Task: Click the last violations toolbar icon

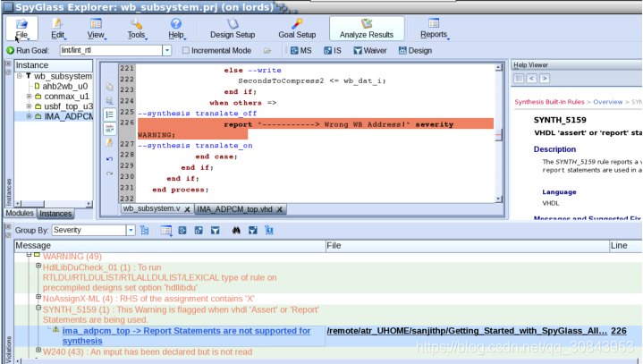Action: pyautogui.click(x=269, y=231)
